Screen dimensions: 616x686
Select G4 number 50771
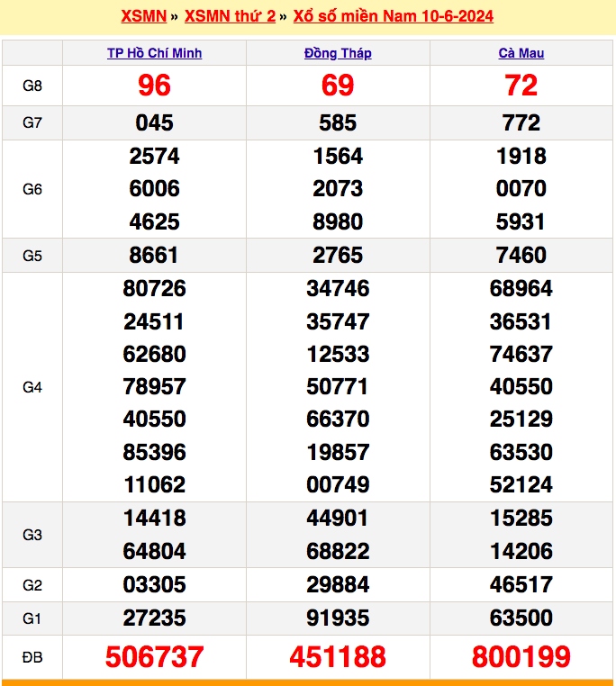click(x=338, y=387)
